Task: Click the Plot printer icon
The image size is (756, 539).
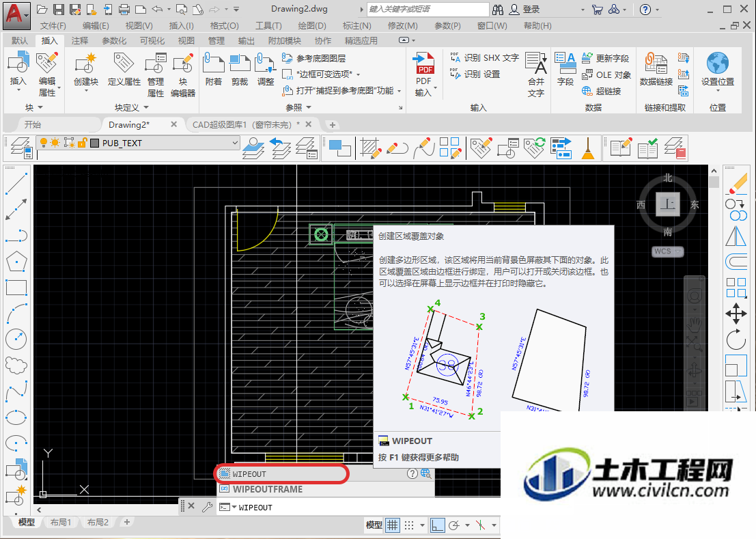Action: click(124, 9)
